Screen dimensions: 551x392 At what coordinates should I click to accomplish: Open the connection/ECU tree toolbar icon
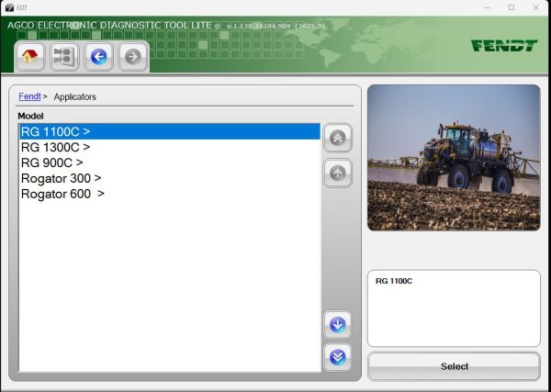[64, 57]
